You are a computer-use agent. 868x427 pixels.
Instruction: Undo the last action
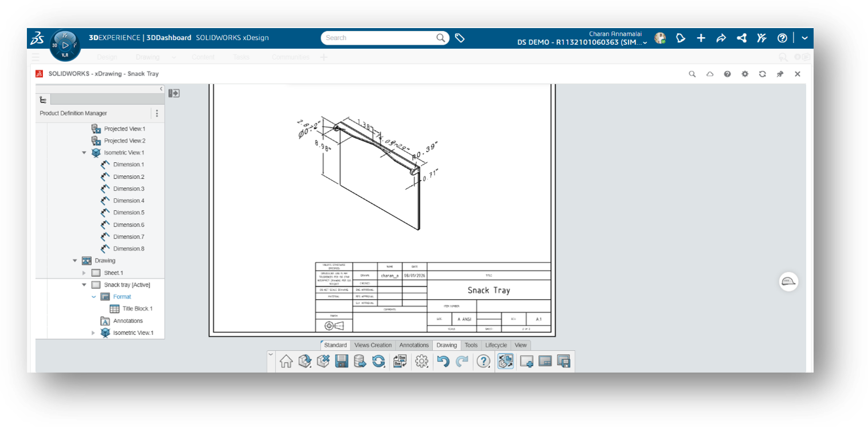tap(443, 361)
